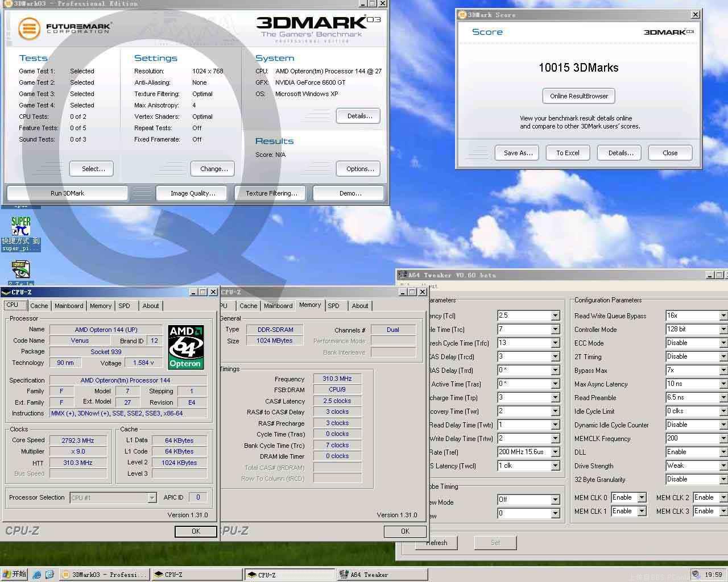
Task: Expand the Row Cycle Time (Trc) 7 dropdown
Action: (x=528, y=329)
